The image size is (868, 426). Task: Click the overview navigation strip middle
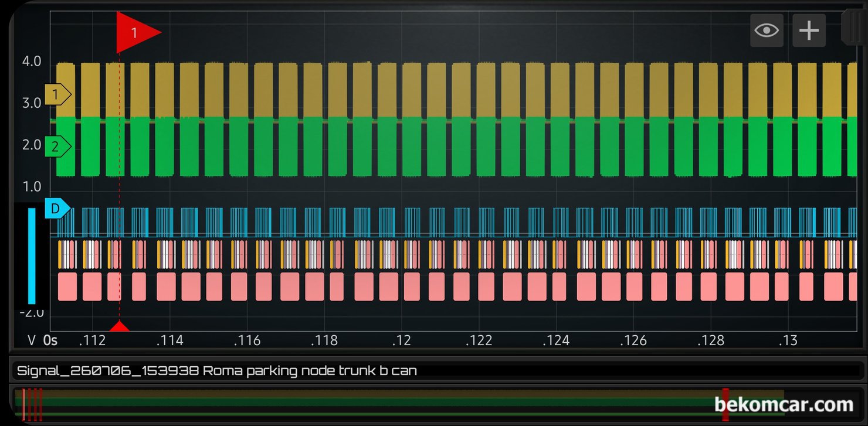pos(404,404)
